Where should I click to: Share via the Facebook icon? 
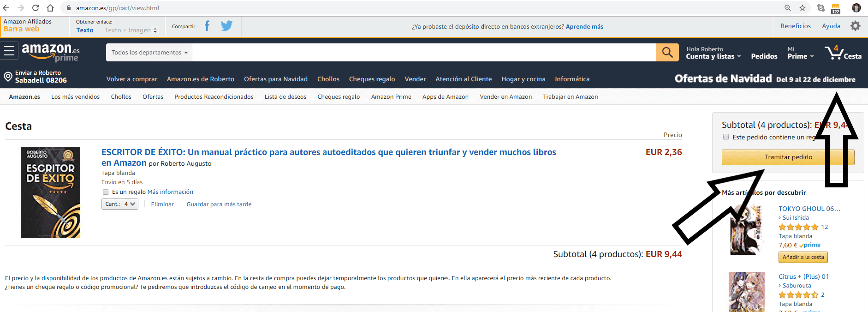point(207,26)
